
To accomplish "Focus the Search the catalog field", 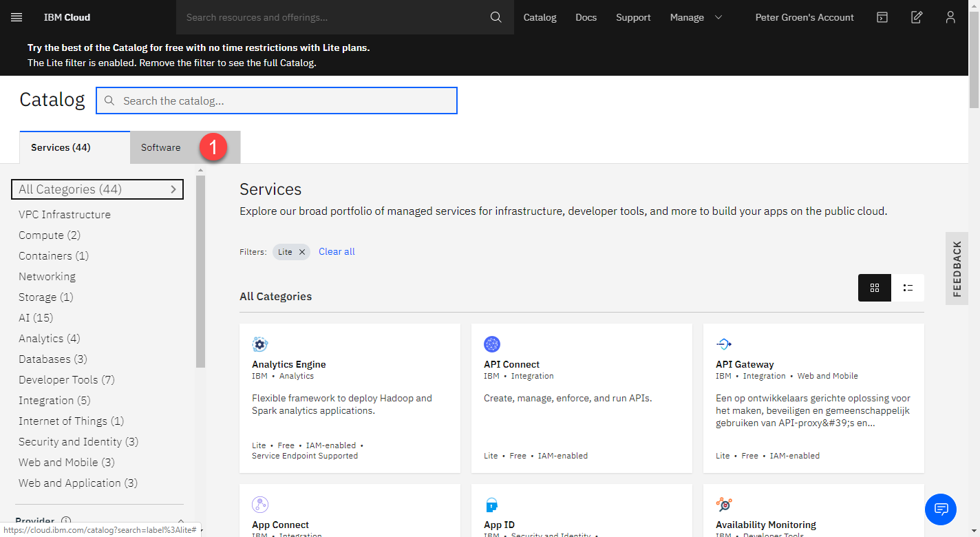I will (277, 101).
